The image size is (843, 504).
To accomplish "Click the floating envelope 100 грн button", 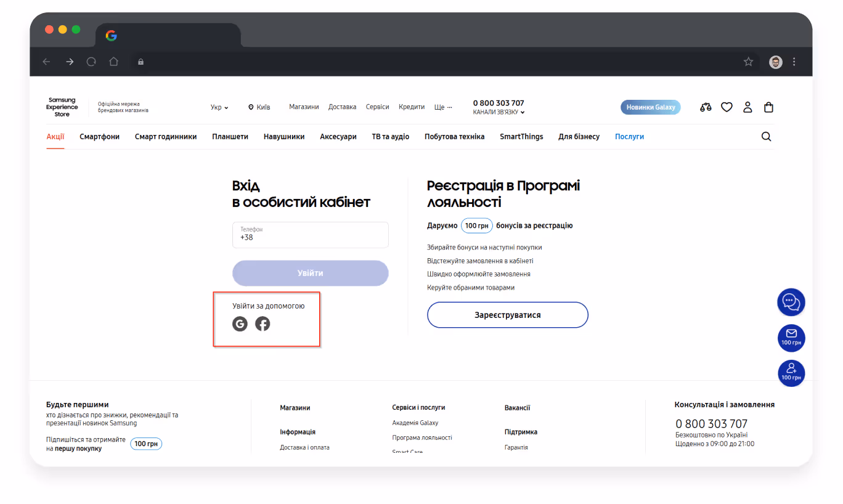I will point(791,338).
